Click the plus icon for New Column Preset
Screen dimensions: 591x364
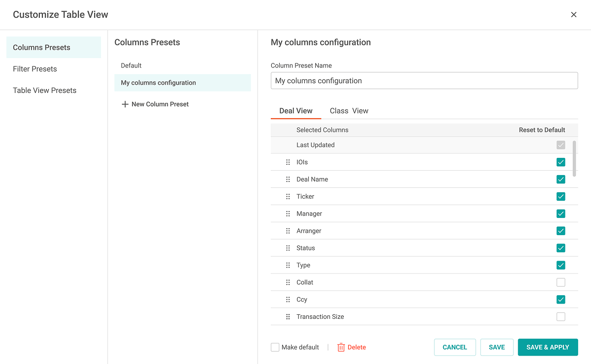tap(125, 104)
